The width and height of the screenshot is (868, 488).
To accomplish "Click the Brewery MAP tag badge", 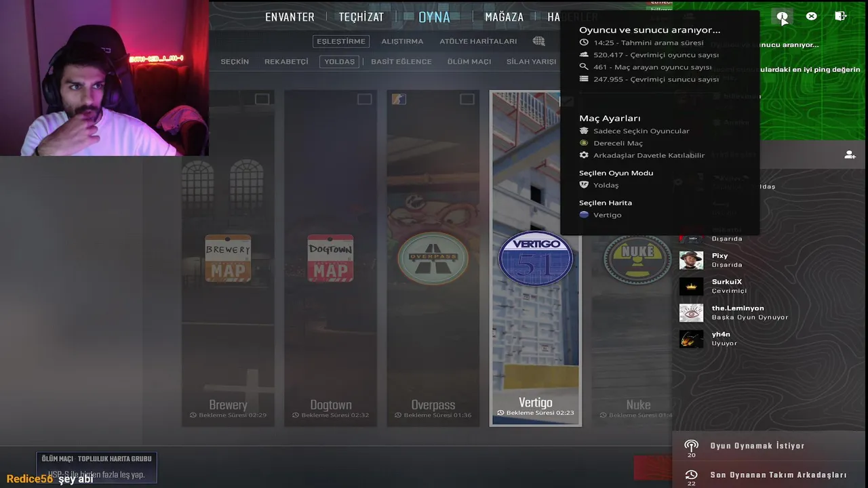I will (228, 258).
